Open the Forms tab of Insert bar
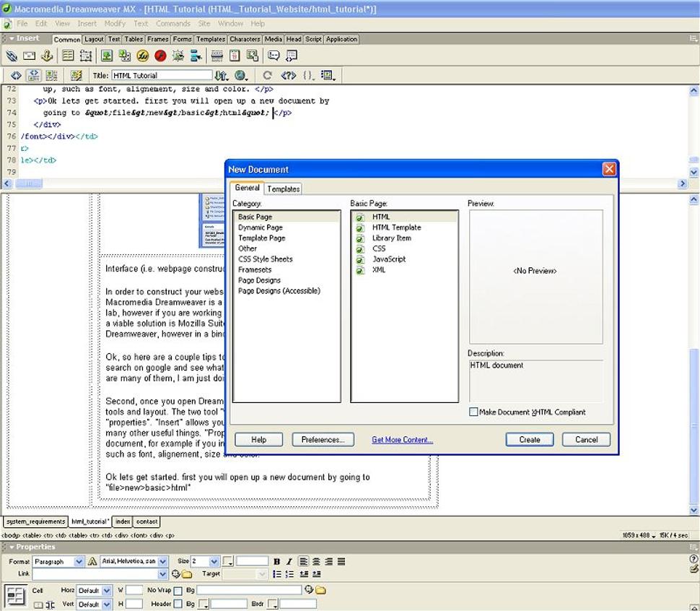Screen dimensions: 700x611 coord(182,39)
